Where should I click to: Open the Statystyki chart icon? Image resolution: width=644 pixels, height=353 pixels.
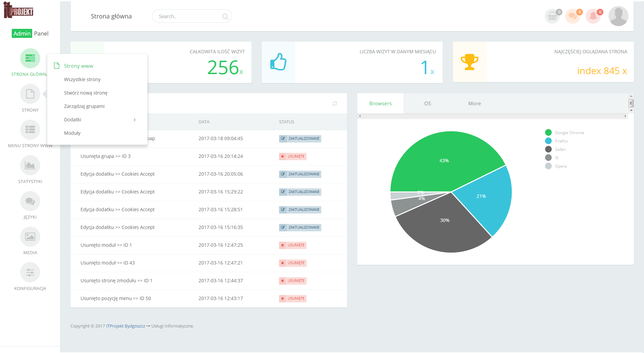point(30,165)
